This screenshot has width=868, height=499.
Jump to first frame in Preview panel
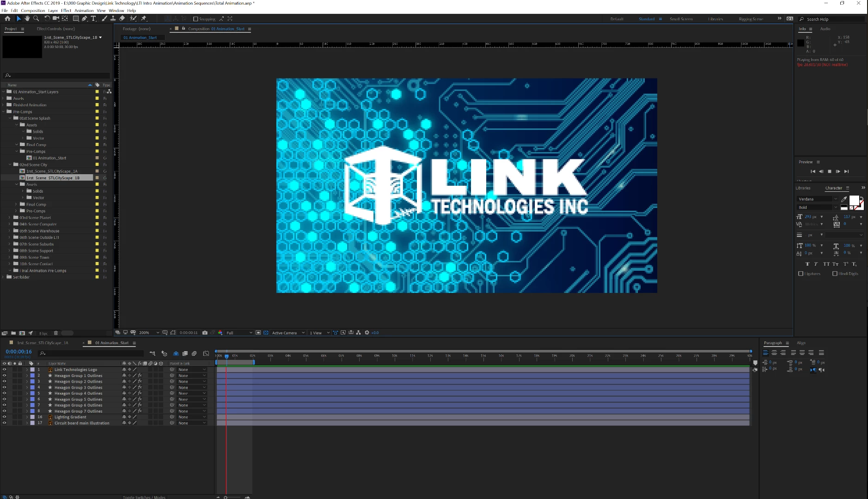[813, 171]
